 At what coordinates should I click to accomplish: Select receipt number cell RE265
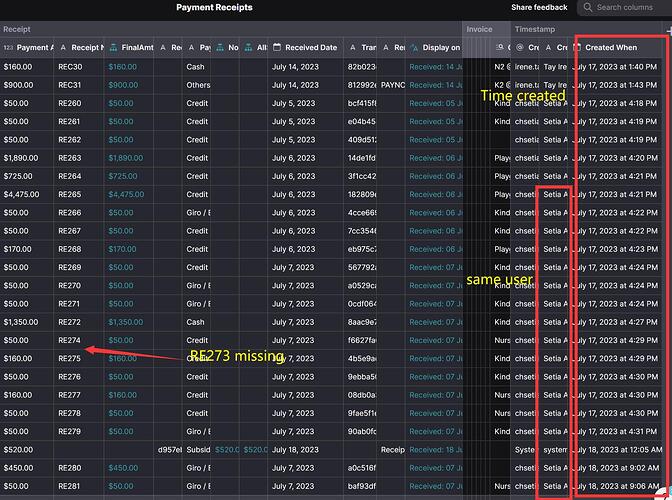click(78, 195)
